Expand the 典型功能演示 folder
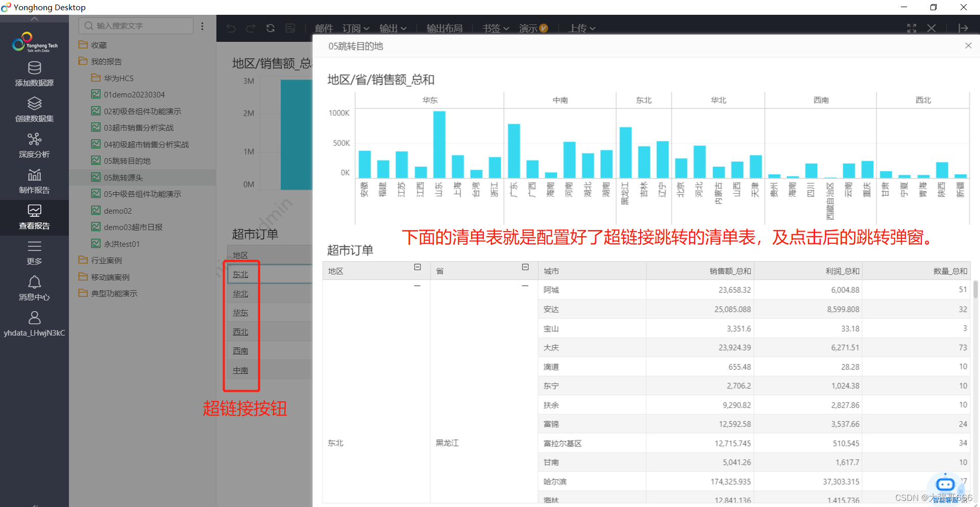The image size is (980, 507). pyautogui.click(x=108, y=293)
